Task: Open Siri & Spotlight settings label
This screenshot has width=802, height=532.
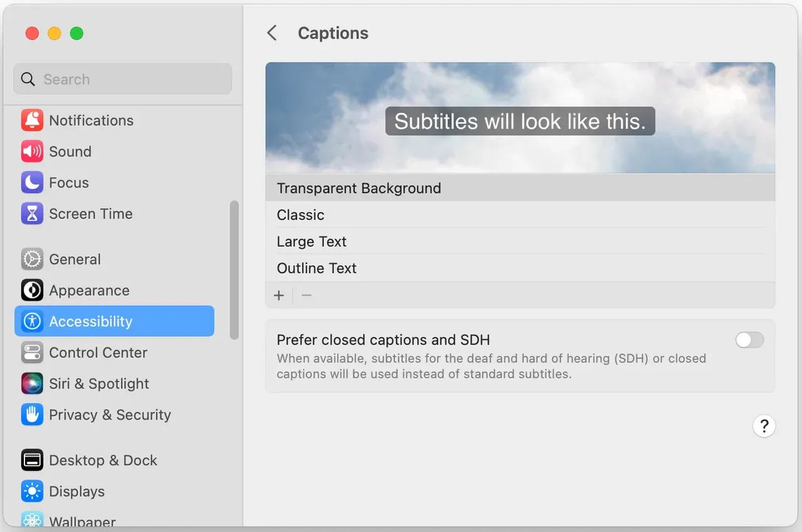Action: click(x=99, y=383)
